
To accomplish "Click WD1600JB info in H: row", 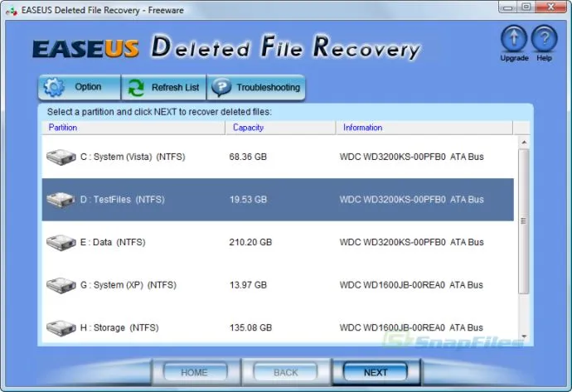I will point(411,327).
